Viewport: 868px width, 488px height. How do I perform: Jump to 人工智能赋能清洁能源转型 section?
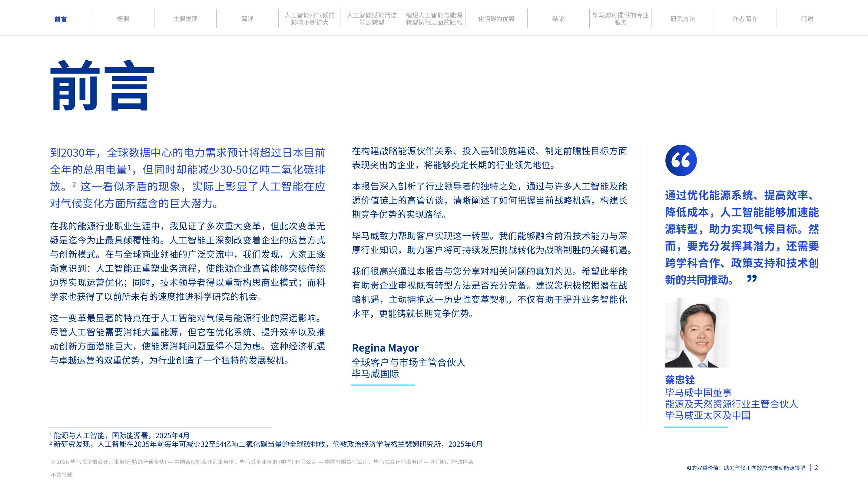pos(372,19)
